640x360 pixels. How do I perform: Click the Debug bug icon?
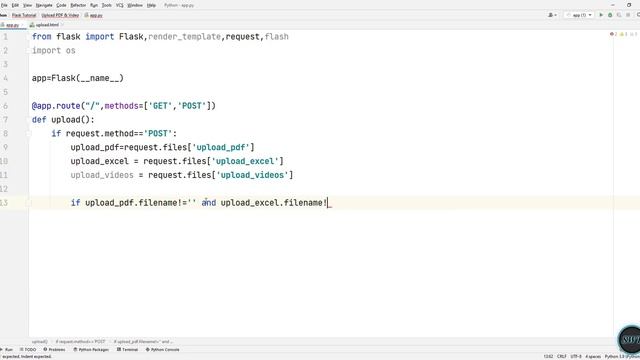coord(610,15)
